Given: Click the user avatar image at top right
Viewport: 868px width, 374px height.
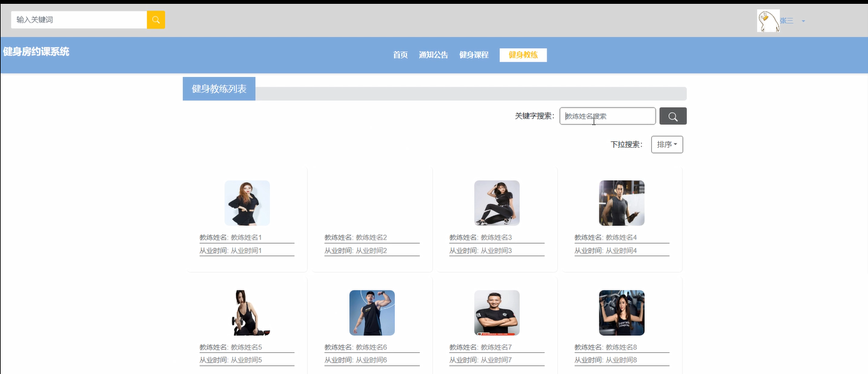Looking at the screenshot, I should [768, 21].
